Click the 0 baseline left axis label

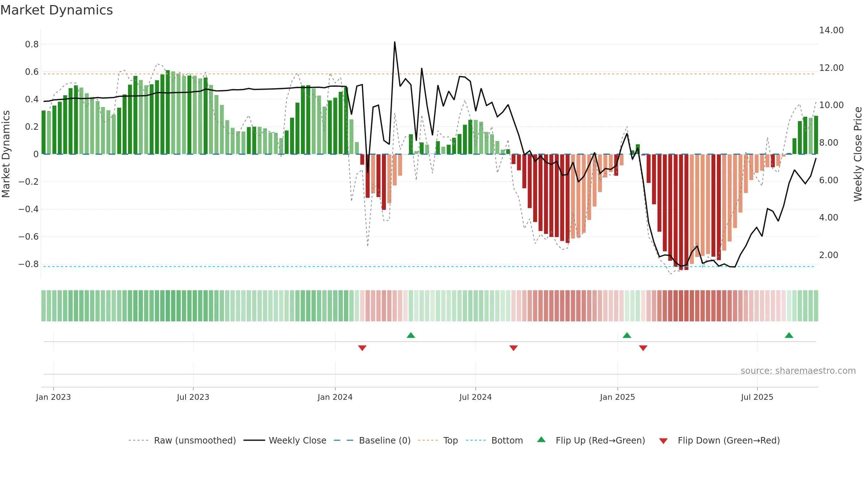coord(36,154)
